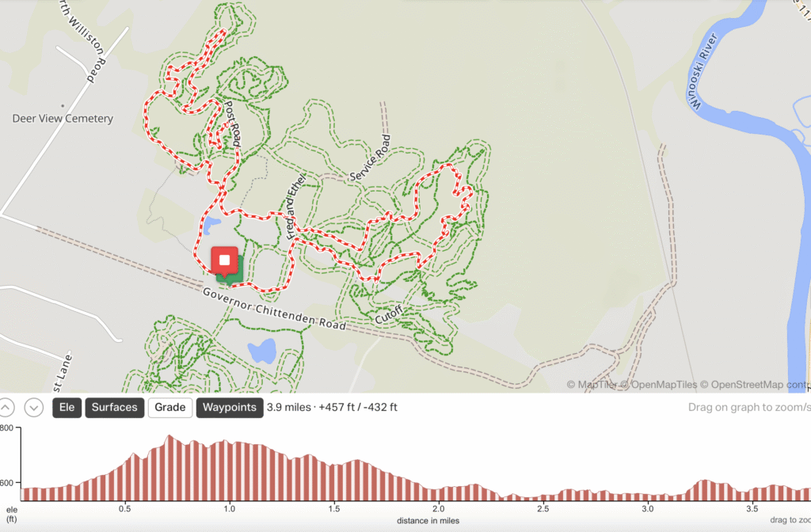Click the Winooski River label
Screen dimensions: 811x532
(x=702, y=72)
